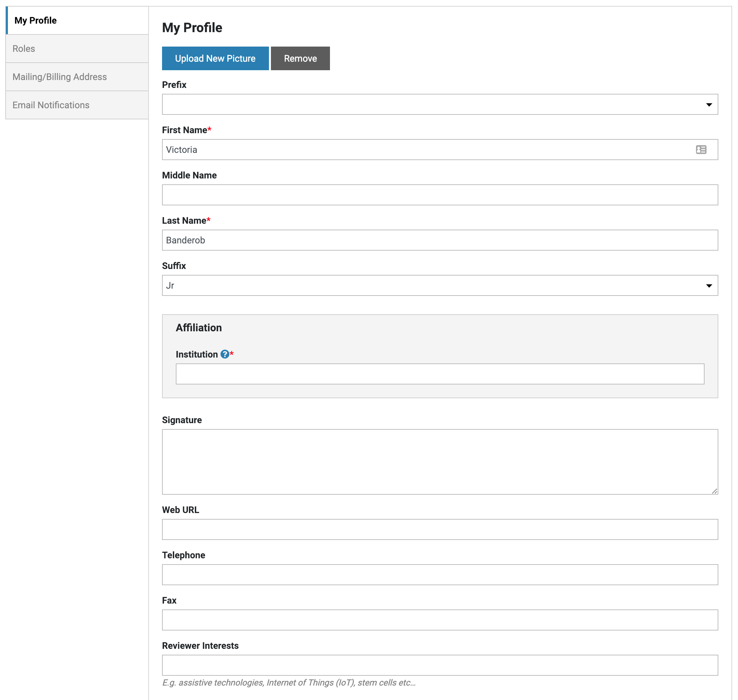Focus the Signature text area
The height and width of the screenshot is (700, 738).
point(440,462)
